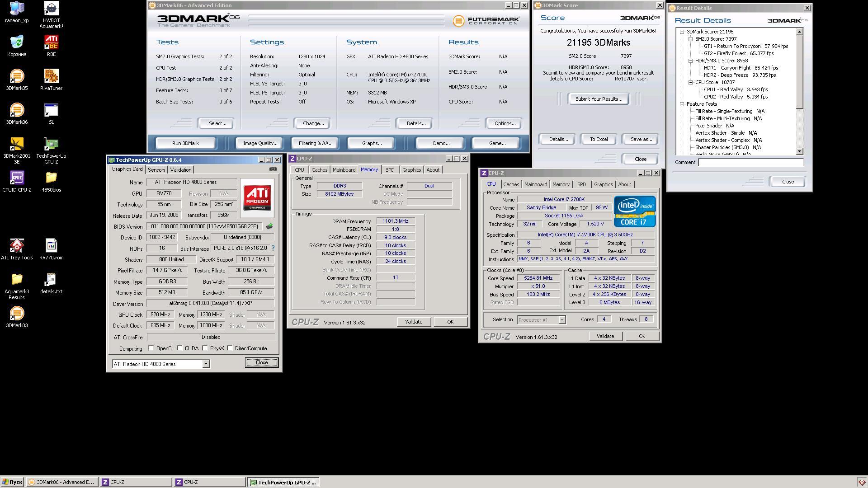This screenshot has width=868, height=488.
Task: Enable the OpenCL checkbox in GPU-Z
Action: click(x=151, y=348)
